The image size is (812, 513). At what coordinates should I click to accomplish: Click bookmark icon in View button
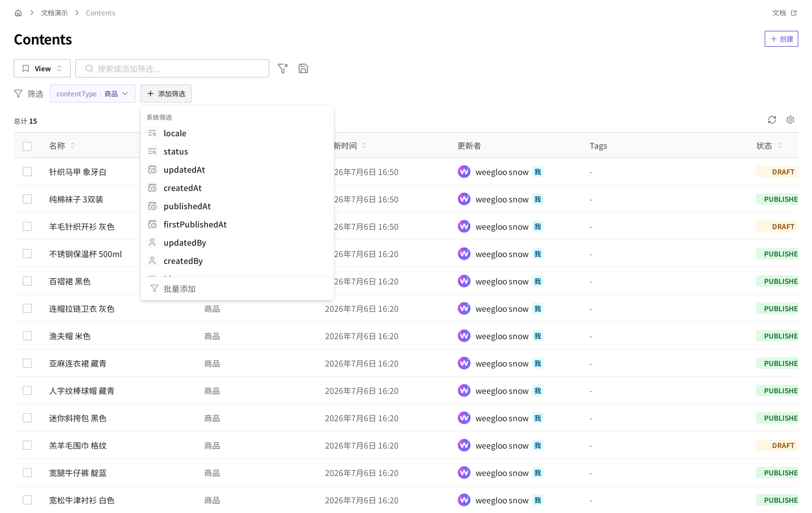pos(26,68)
